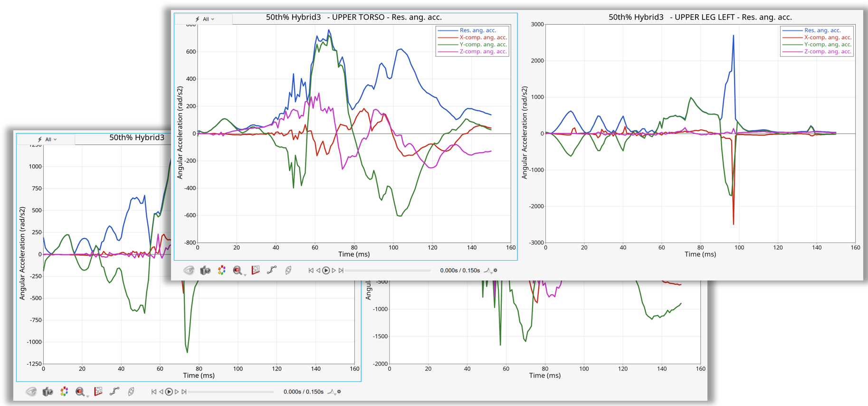Select the magnifier zoom tool in the back window

pyautogui.click(x=80, y=392)
